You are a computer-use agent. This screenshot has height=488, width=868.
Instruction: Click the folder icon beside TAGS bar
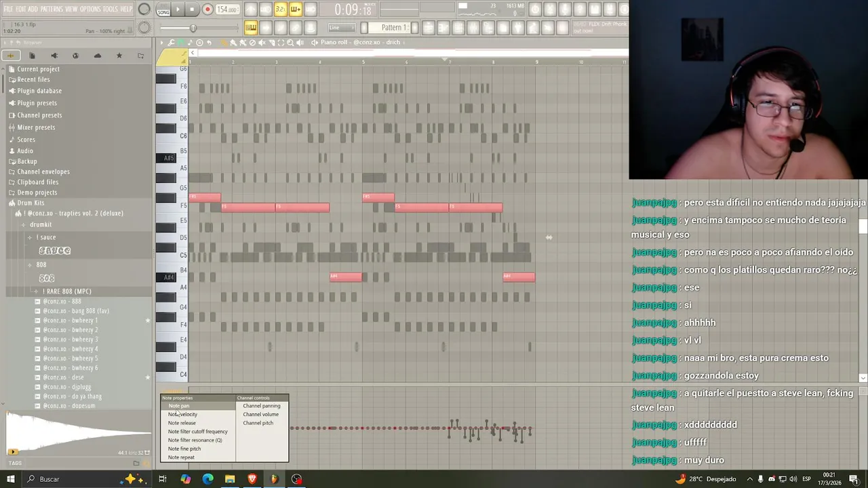(136, 463)
